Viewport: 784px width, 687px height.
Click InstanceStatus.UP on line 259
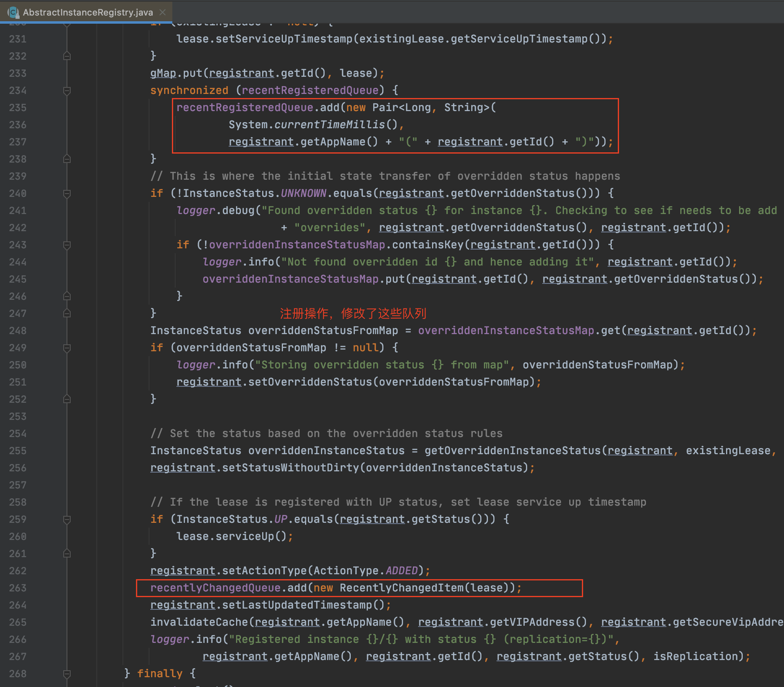pyautogui.click(x=232, y=519)
